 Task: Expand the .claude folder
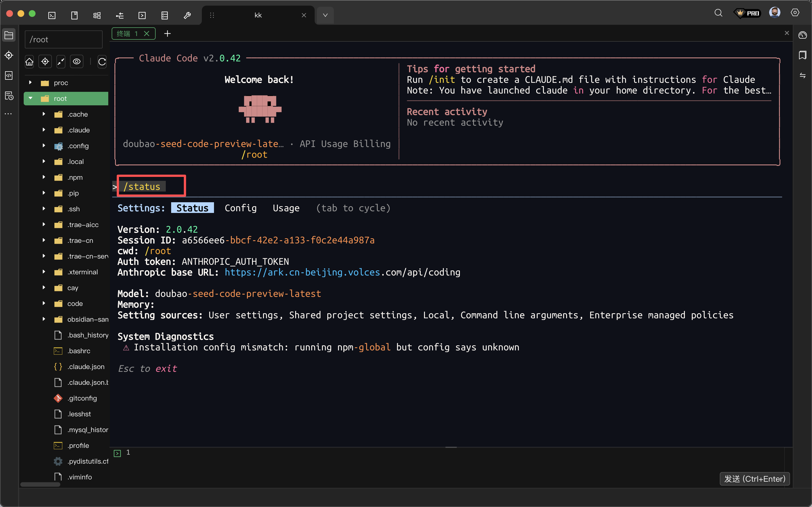pyautogui.click(x=44, y=130)
